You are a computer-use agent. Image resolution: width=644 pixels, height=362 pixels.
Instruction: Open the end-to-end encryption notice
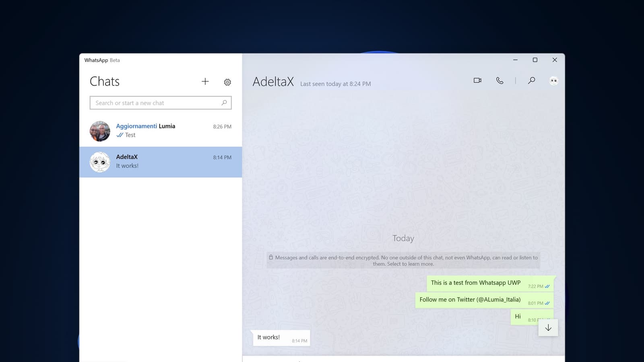pos(403,261)
